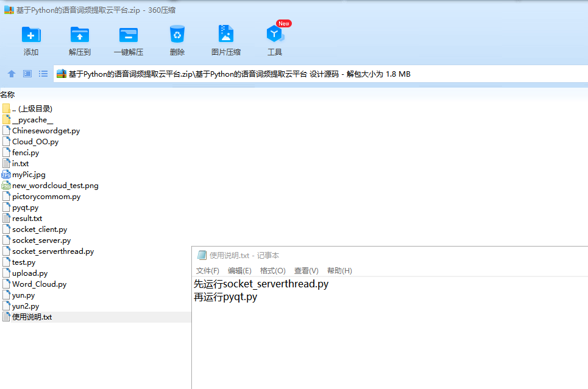588x389 pixels.
Task: Click the archive icon in path bar
Action: [x=62, y=74]
